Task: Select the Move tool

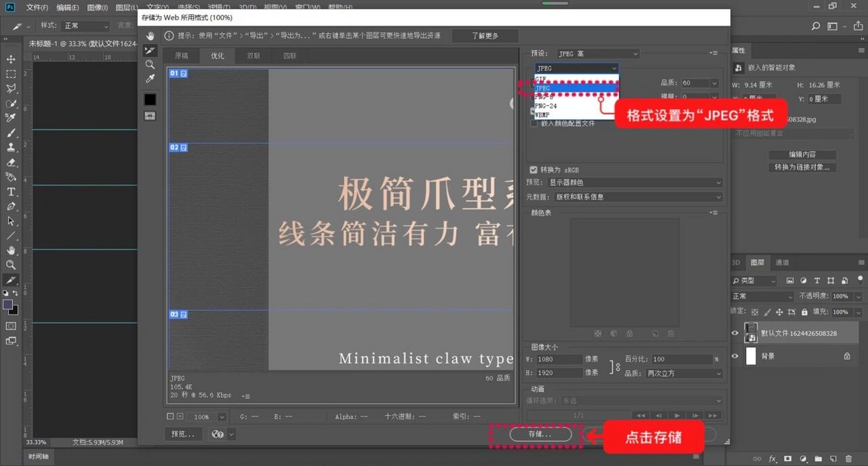Action: click(11, 59)
